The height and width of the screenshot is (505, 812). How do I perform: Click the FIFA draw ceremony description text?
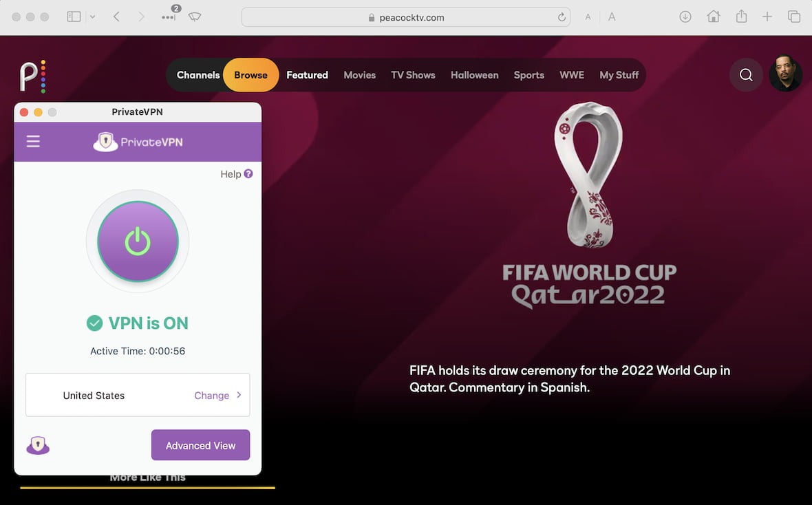click(x=570, y=378)
